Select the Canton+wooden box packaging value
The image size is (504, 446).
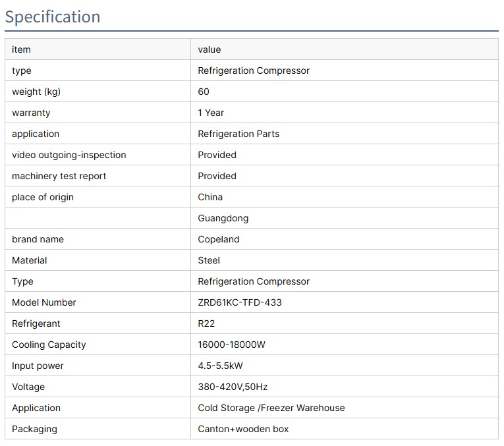coord(243,429)
